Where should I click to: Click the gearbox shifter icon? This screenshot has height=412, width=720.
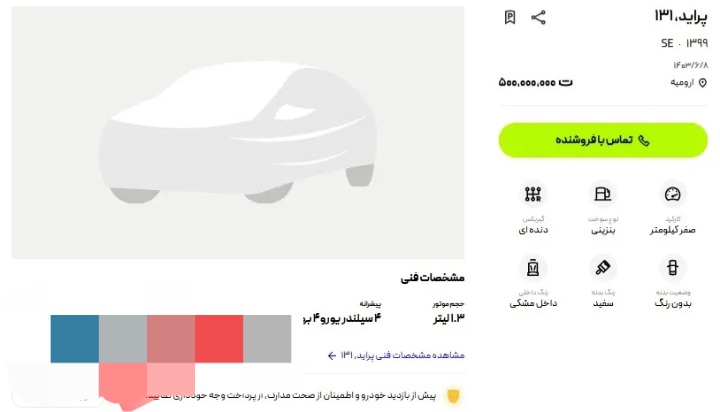tap(532, 194)
